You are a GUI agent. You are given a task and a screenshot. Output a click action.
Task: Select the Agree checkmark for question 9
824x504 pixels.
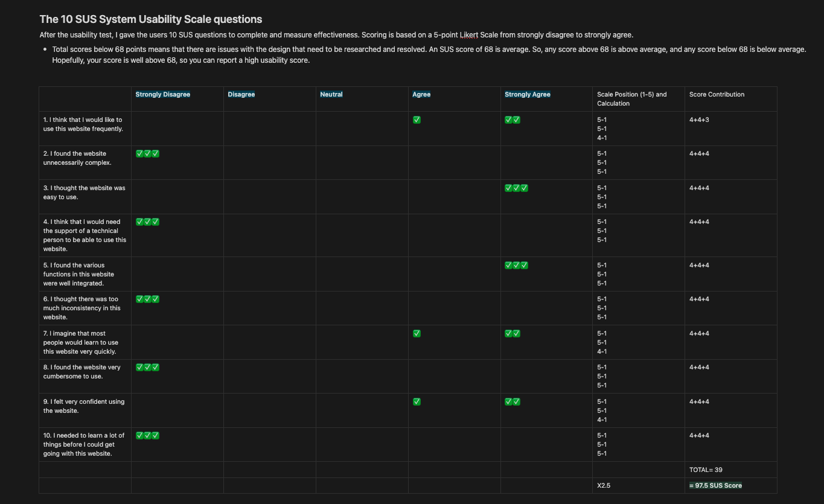point(417,402)
